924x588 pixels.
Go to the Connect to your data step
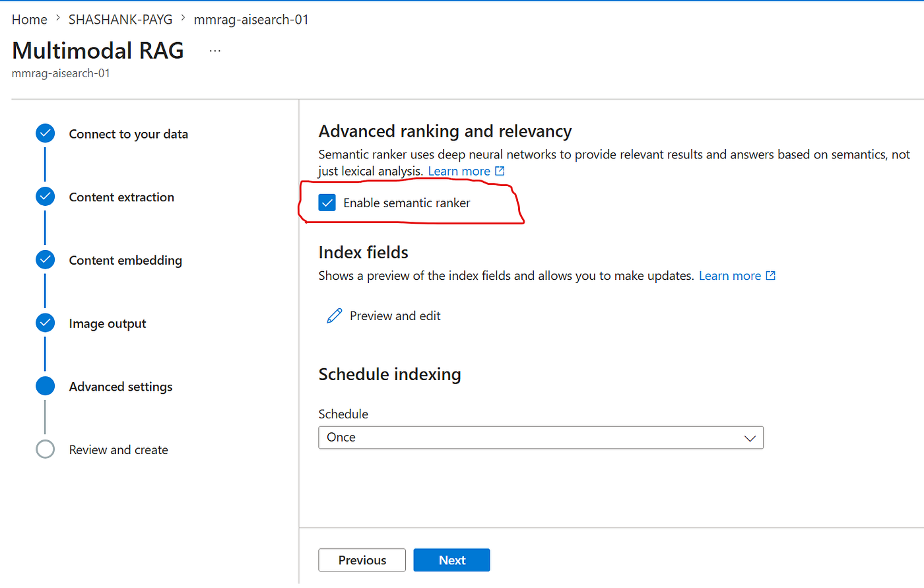point(129,134)
